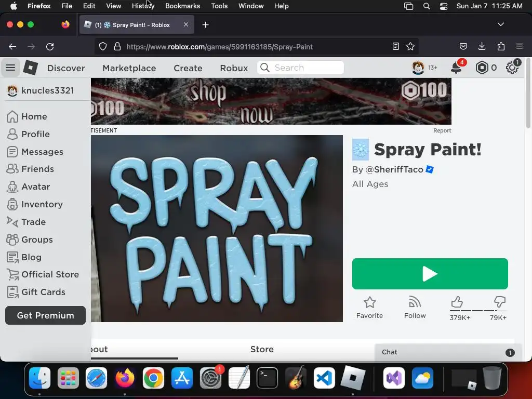The width and height of the screenshot is (532, 399).
Task: Click the Roblox logo icon in the header
Action: click(x=30, y=68)
